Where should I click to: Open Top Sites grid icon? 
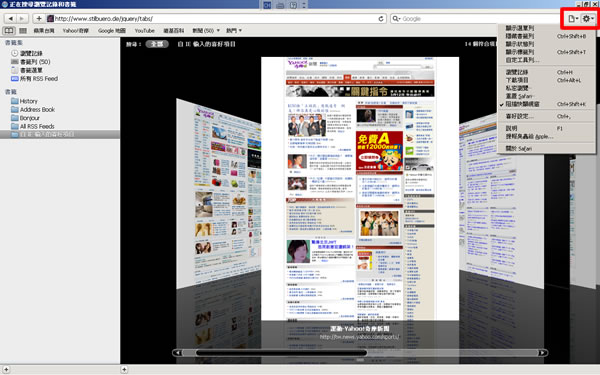[23, 30]
